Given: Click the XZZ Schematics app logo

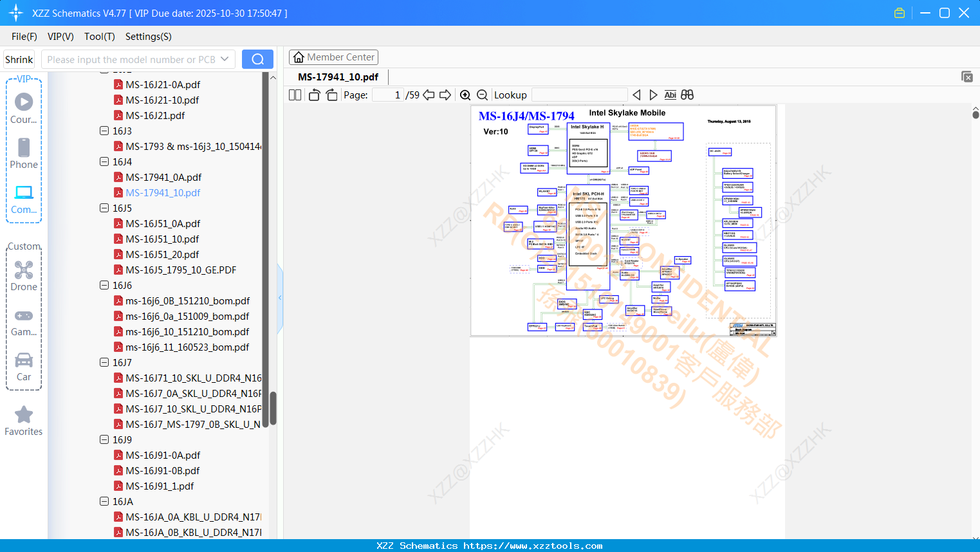Looking at the screenshot, I should click(15, 13).
